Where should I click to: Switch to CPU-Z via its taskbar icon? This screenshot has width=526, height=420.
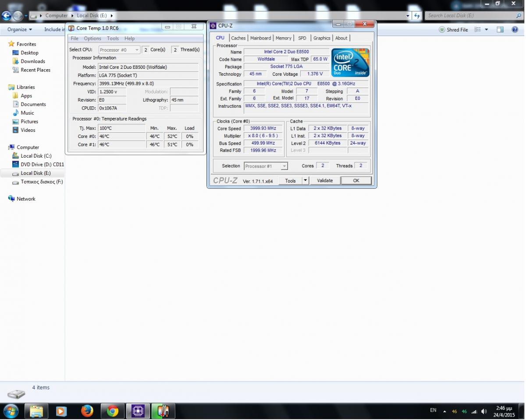click(x=138, y=411)
